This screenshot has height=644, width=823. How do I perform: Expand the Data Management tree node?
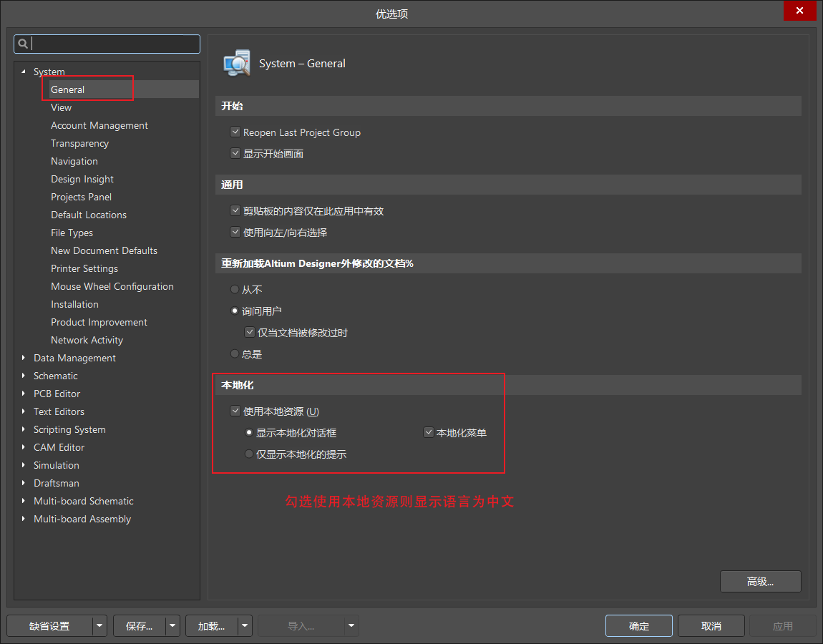click(x=24, y=358)
